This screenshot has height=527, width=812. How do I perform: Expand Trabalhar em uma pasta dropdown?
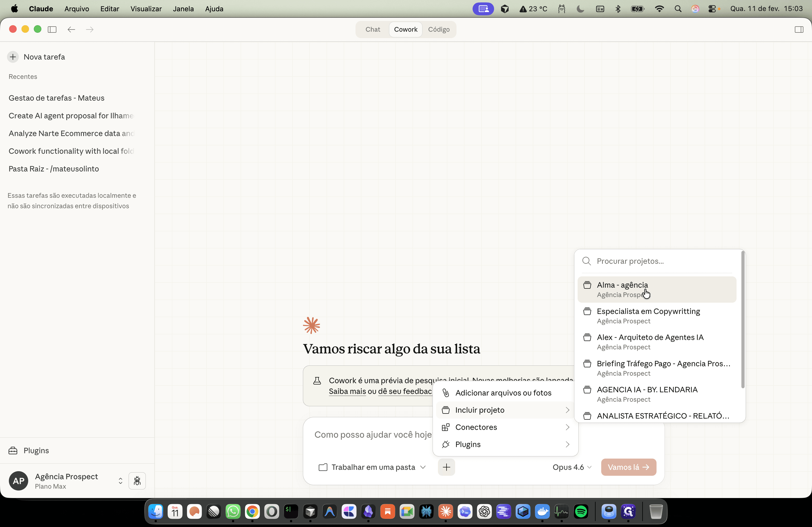click(372, 467)
